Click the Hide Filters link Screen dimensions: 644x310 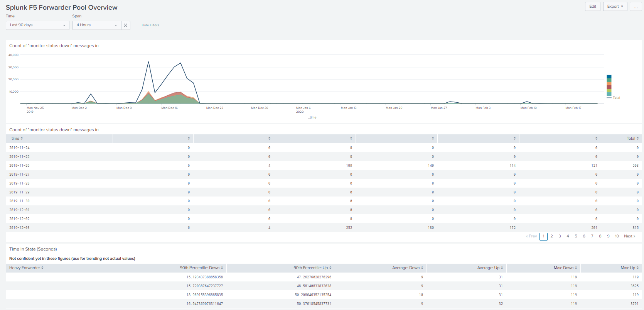(x=150, y=25)
